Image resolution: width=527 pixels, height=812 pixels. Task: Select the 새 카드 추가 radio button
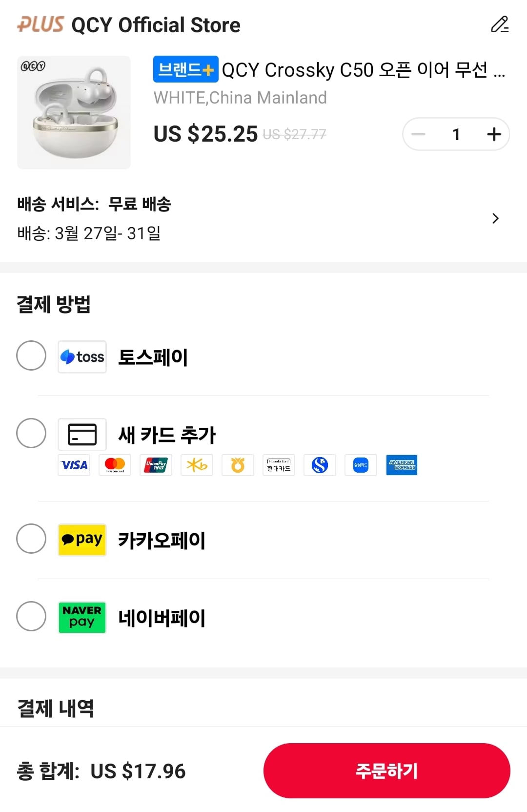point(31,433)
